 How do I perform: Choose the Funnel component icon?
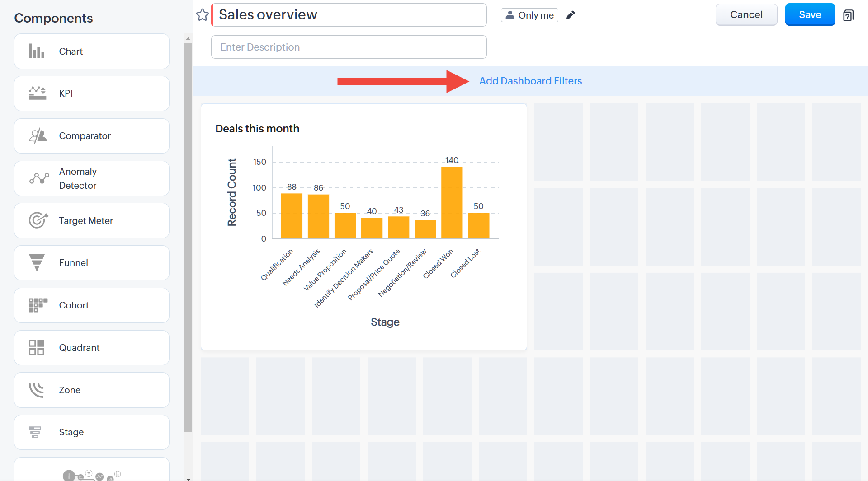37,262
